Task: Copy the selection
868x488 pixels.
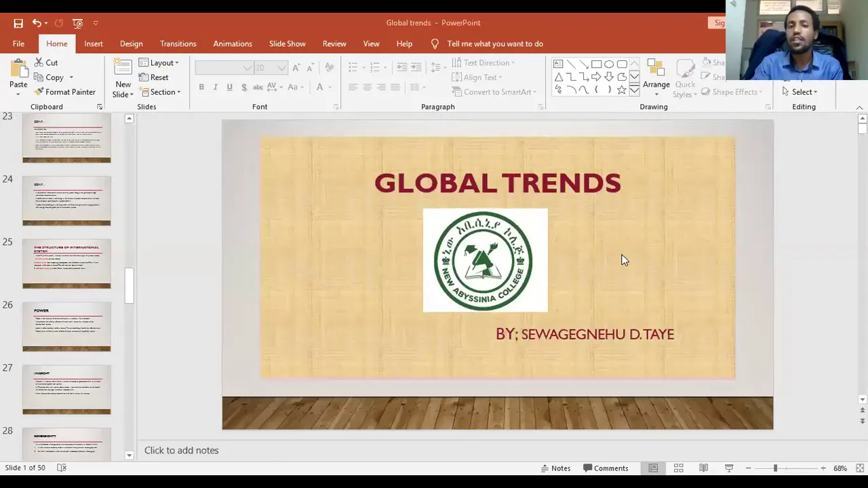Action: [49, 77]
